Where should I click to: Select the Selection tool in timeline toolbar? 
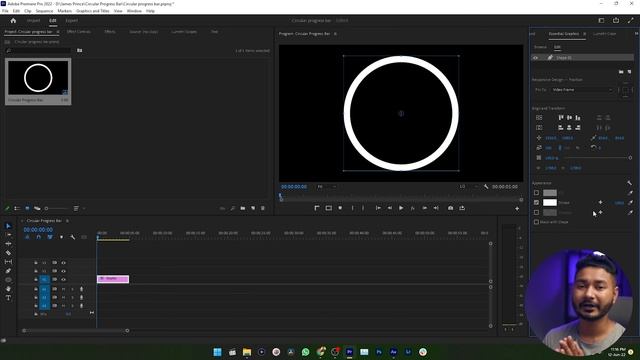8,226
